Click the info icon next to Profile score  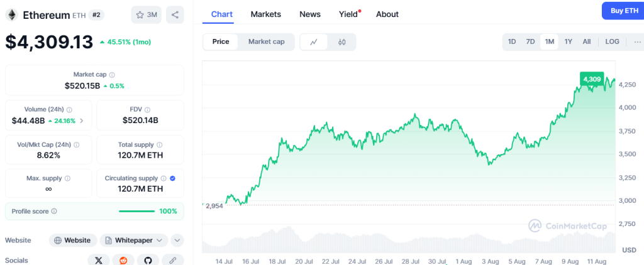(x=54, y=212)
